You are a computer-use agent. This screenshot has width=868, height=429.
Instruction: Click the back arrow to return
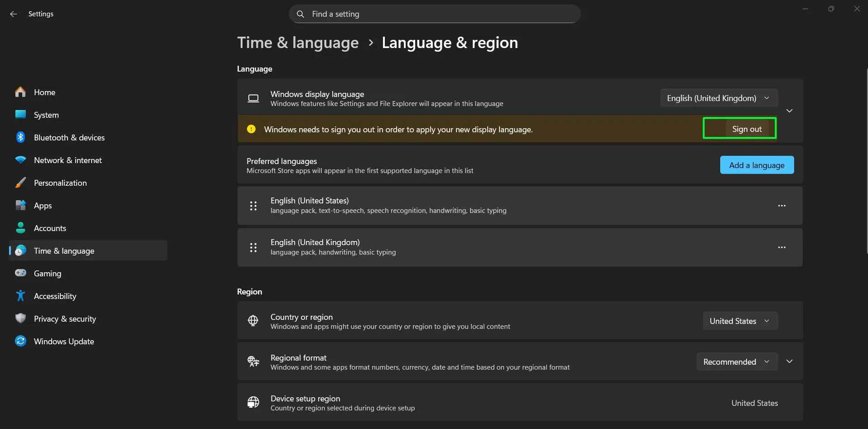[x=13, y=14]
